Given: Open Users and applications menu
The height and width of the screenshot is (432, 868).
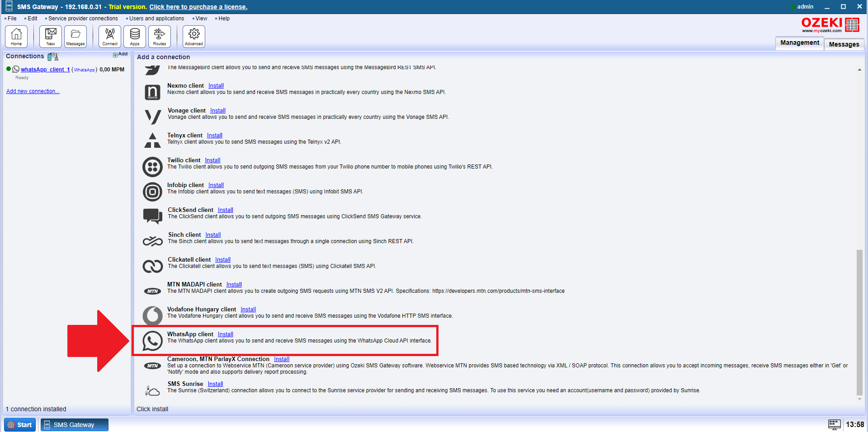Looking at the screenshot, I should point(156,19).
